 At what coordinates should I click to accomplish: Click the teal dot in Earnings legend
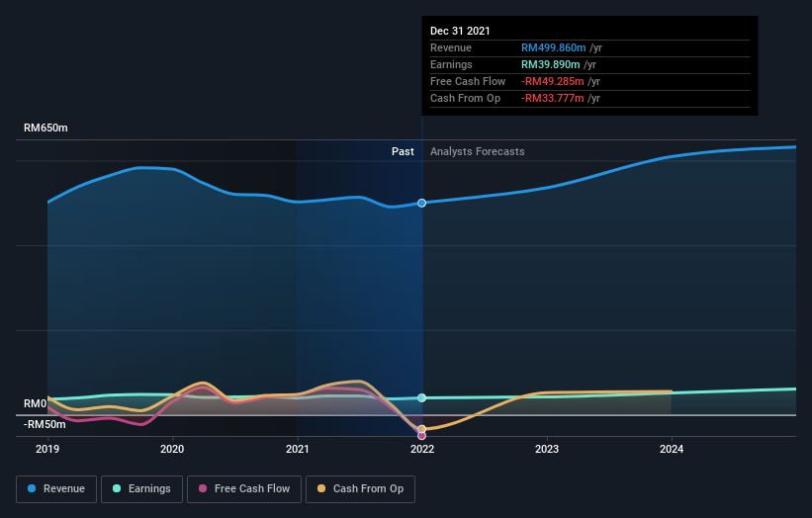[x=117, y=488]
